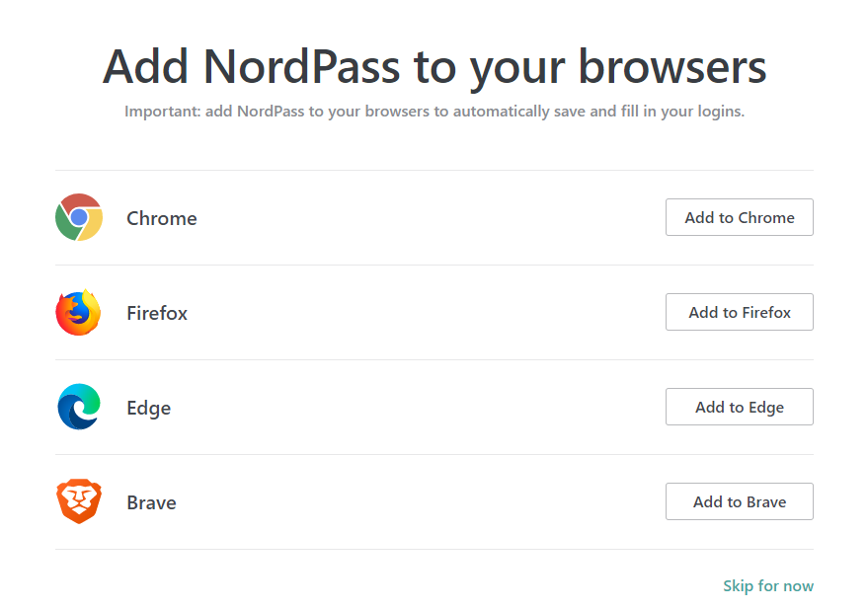Screen dimensions: 868x610
Task: Click the divider line below Brave row
Action: (x=434, y=549)
